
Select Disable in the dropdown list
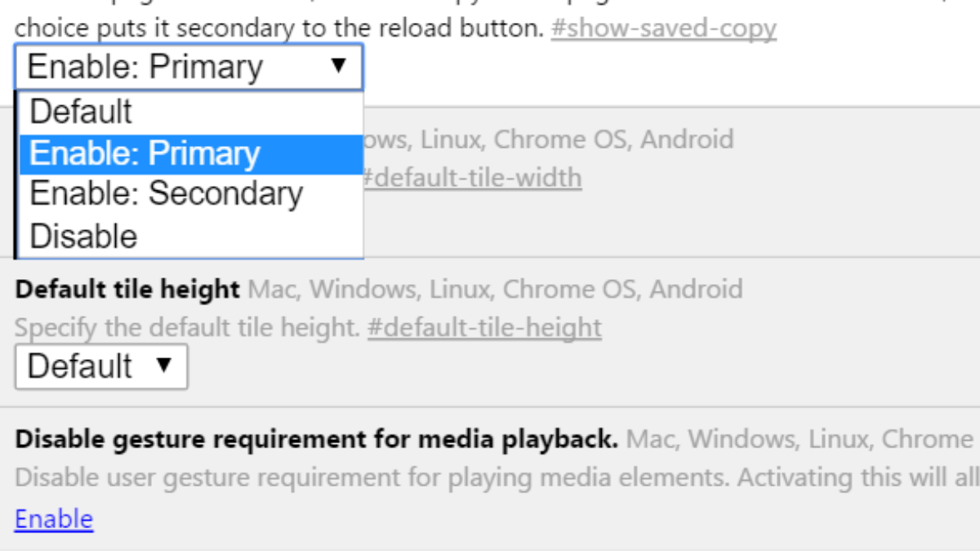coord(83,237)
